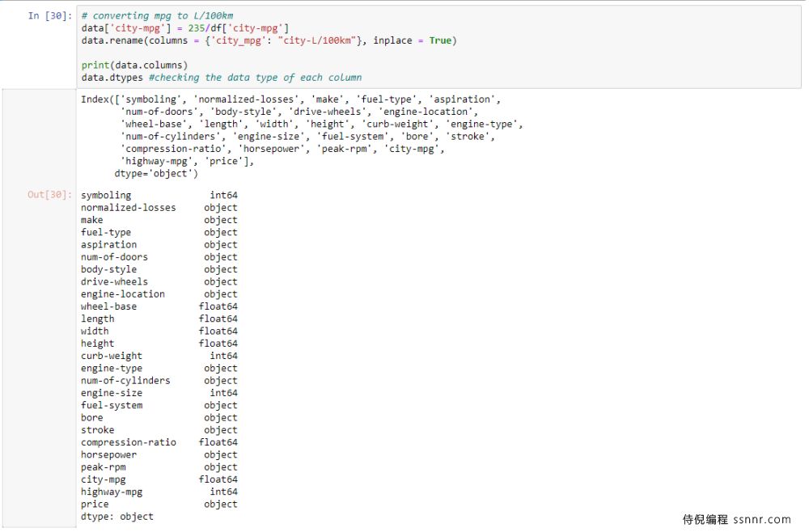Click the 'height' row in dtypes output
809x532 pixels.
(x=159, y=344)
